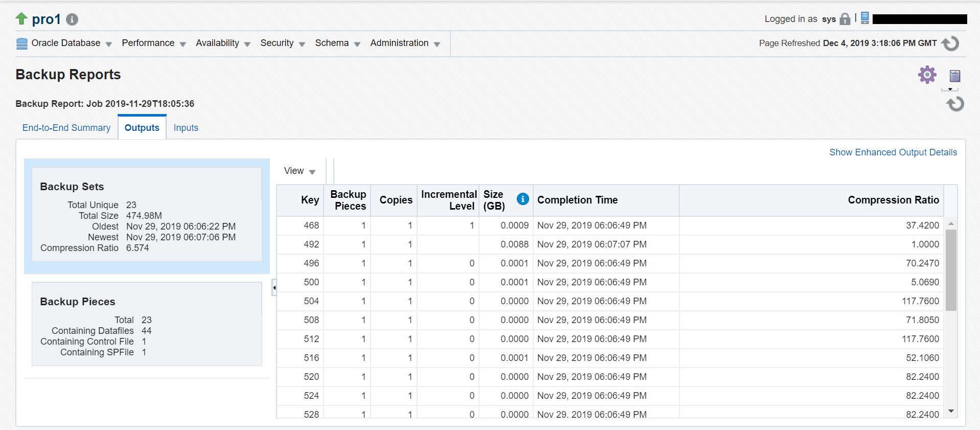Click compression ratio value 37.4200

click(923, 225)
